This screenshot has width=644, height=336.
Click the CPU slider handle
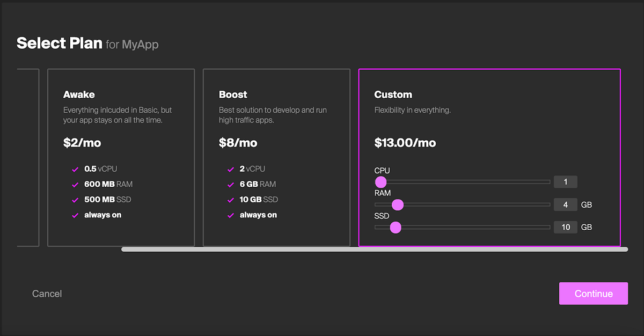point(381,182)
